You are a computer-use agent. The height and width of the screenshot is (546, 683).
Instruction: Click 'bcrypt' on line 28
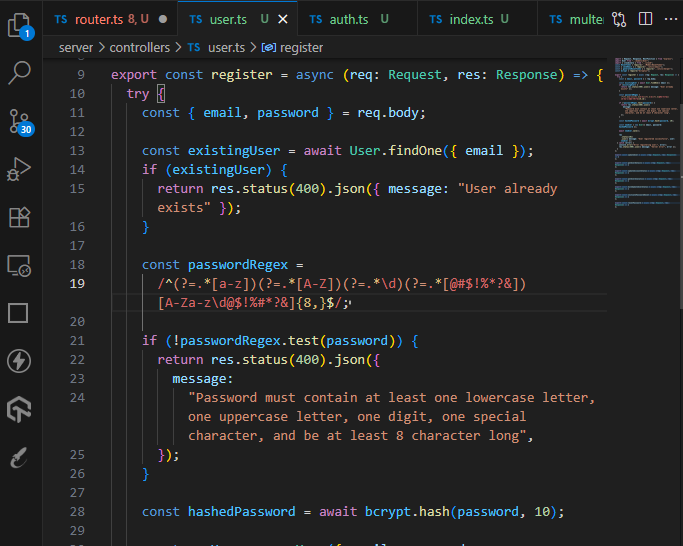tap(388, 512)
